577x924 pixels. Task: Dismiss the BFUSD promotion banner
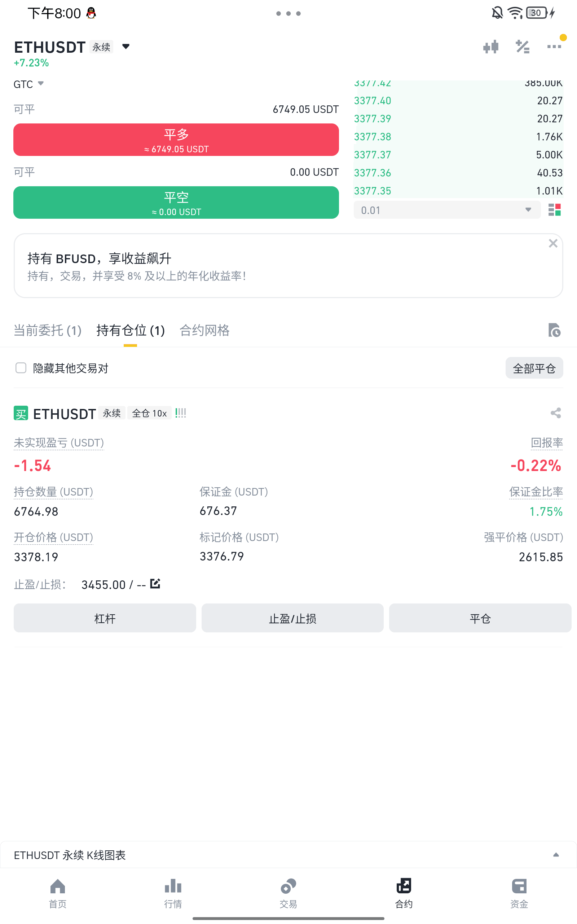pos(553,243)
